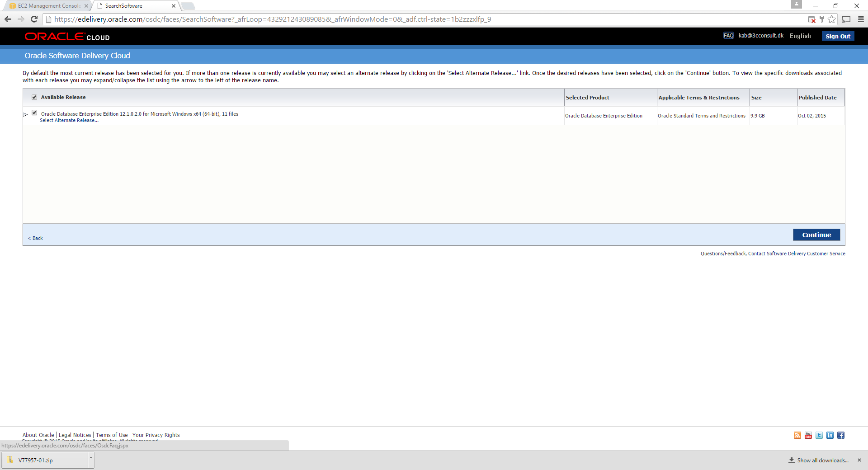Open Contact Software Delivery Customer Service link

tap(797, 254)
